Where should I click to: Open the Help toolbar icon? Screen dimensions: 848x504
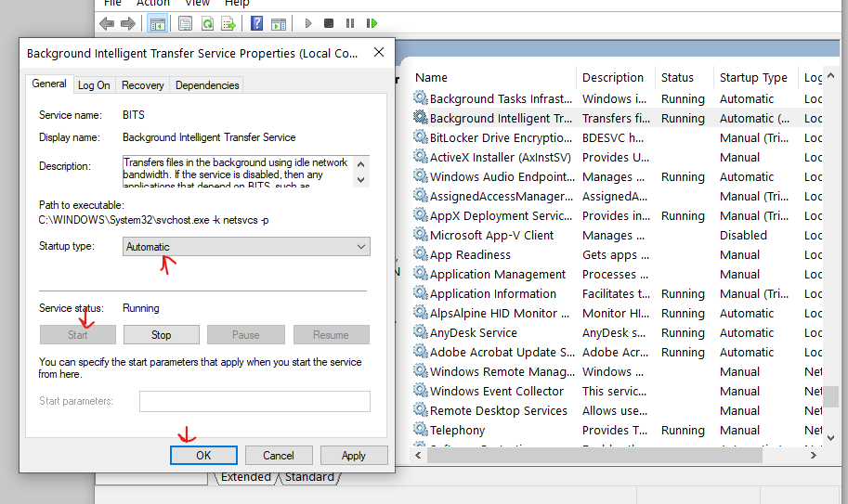pyautogui.click(x=257, y=23)
